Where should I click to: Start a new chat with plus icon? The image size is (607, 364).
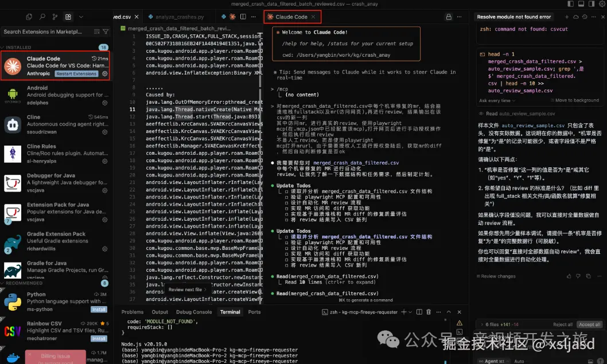[x=567, y=17]
